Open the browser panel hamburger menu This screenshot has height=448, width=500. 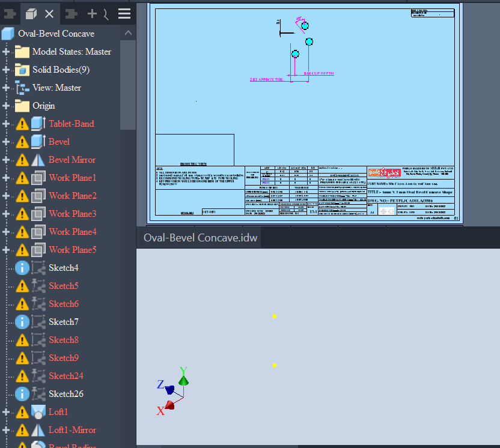pos(124,14)
